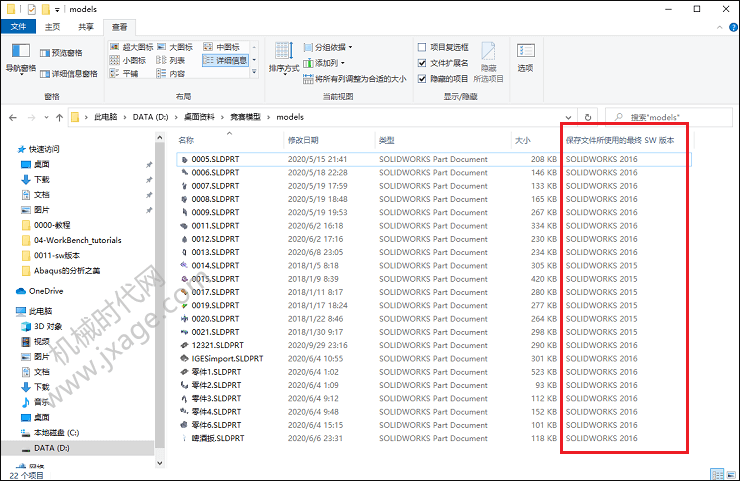Sort by 类型 column header

pyautogui.click(x=443, y=140)
